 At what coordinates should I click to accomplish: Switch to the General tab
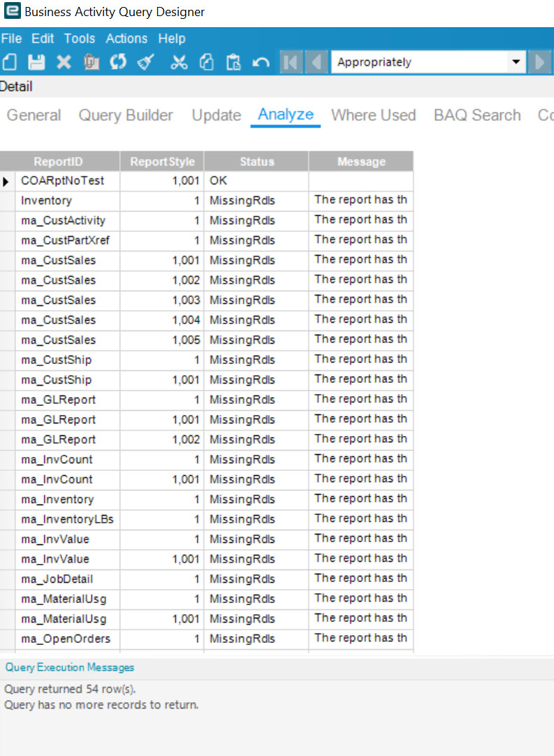point(34,115)
